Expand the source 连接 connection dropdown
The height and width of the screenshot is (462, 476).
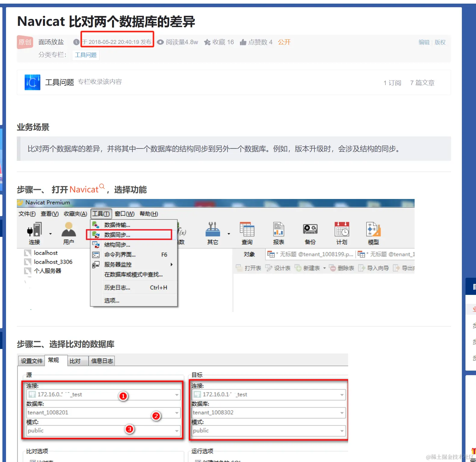(x=177, y=395)
